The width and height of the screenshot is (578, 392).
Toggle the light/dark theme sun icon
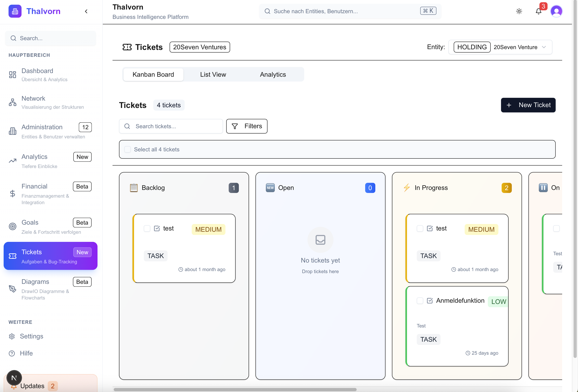(x=519, y=11)
